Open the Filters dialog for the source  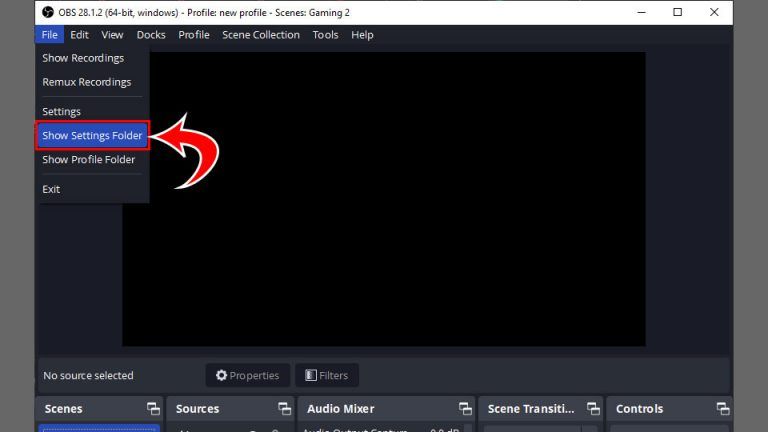[327, 375]
